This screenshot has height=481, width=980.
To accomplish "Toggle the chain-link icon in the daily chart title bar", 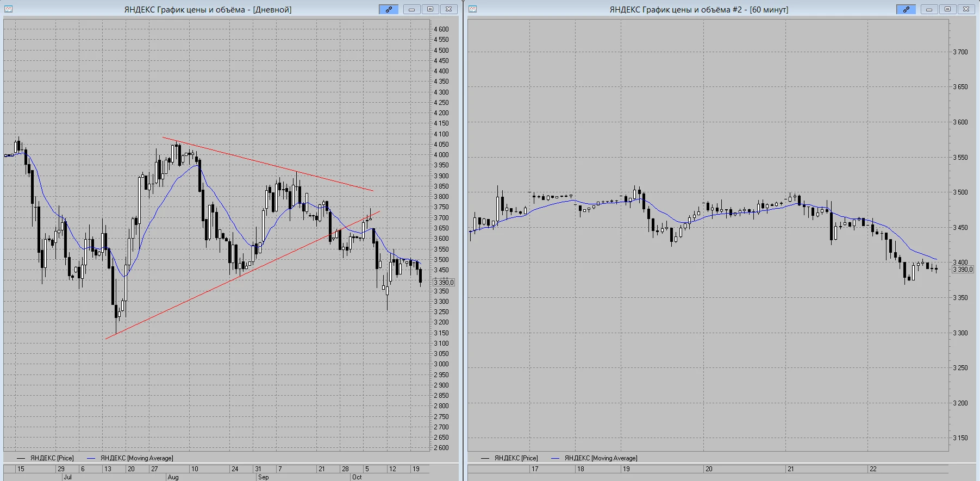I will (389, 9).
